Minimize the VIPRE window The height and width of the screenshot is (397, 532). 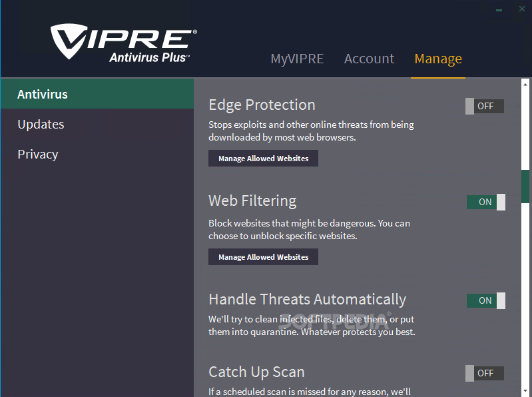click(499, 10)
